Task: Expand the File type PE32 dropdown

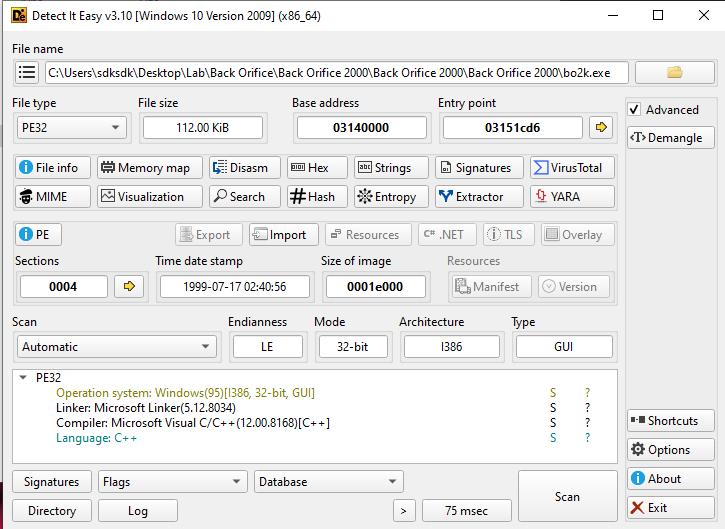Action: point(70,127)
